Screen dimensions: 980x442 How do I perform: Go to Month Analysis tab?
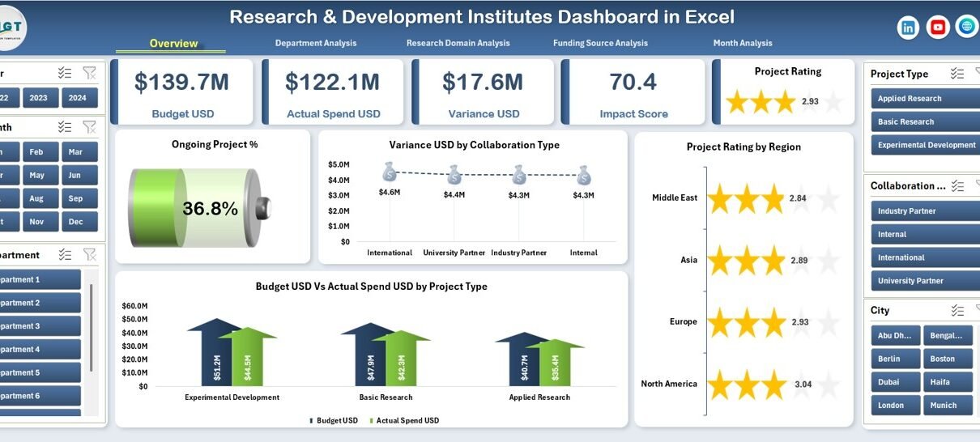point(742,43)
